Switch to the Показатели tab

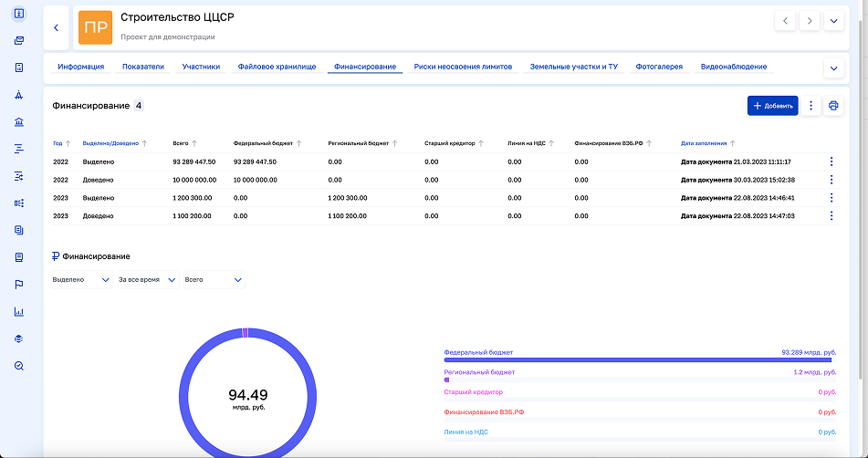click(142, 67)
